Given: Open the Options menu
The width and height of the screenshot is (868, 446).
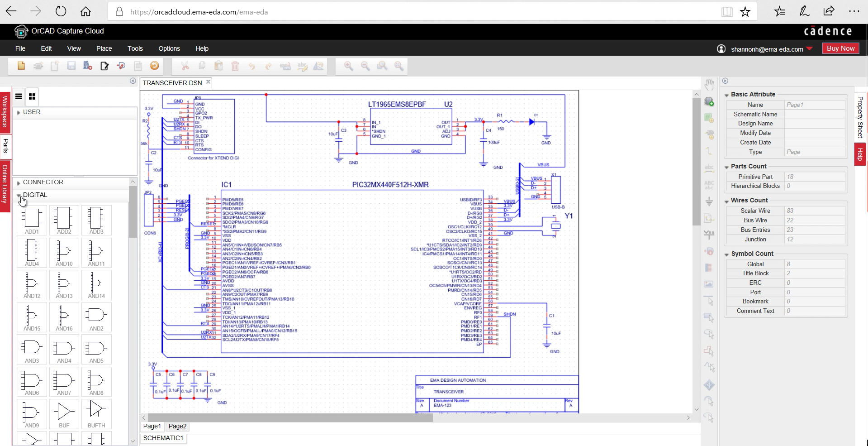Looking at the screenshot, I should tap(169, 48).
